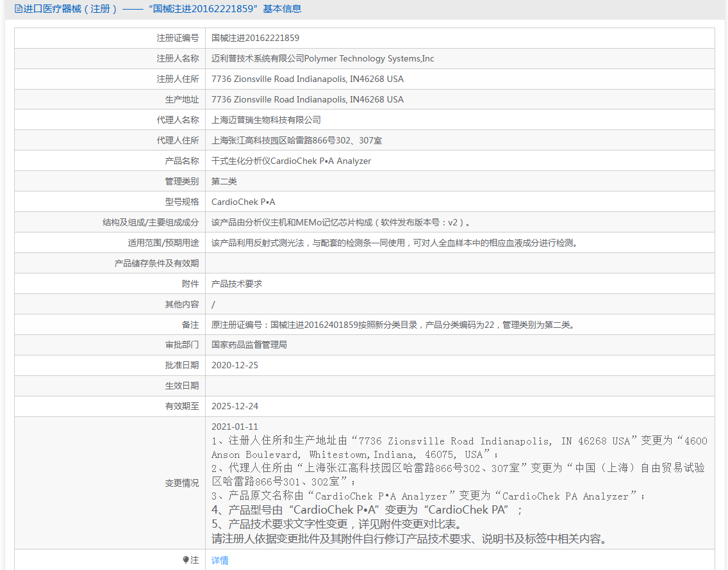Click the address value in 生产地址 row
Image resolution: width=728 pixels, height=570 pixels.
(x=308, y=99)
